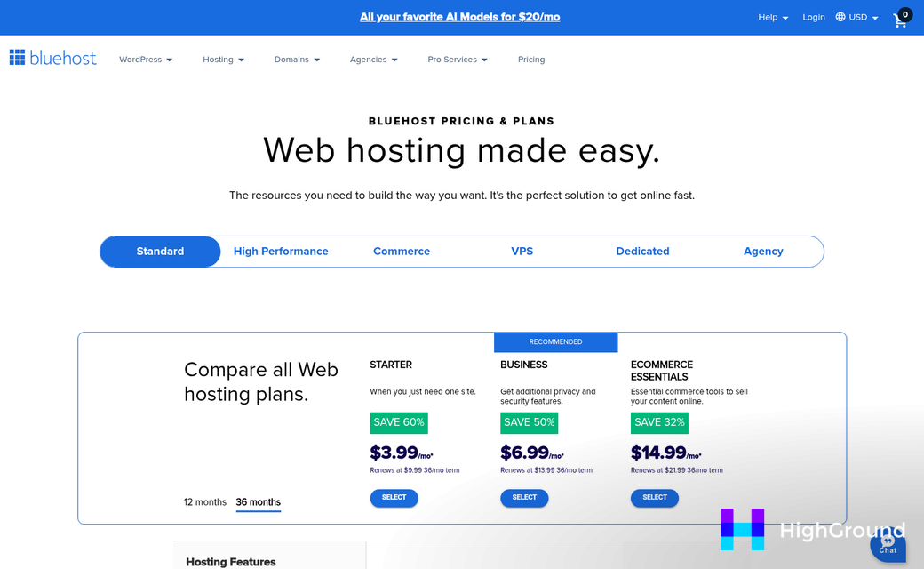Click the Bluehost logo

tap(52, 59)
